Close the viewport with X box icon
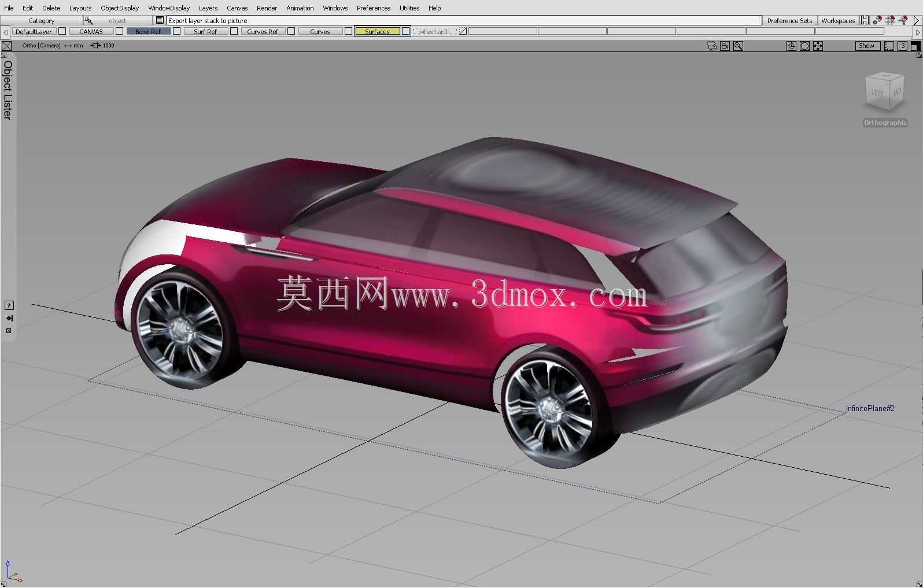The image size is (923, 588). 6,46
